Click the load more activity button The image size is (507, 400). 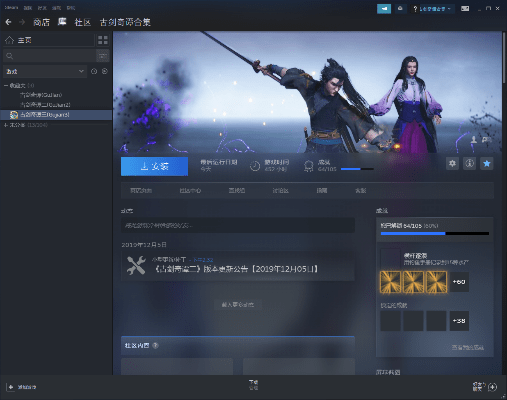[238, 305]
